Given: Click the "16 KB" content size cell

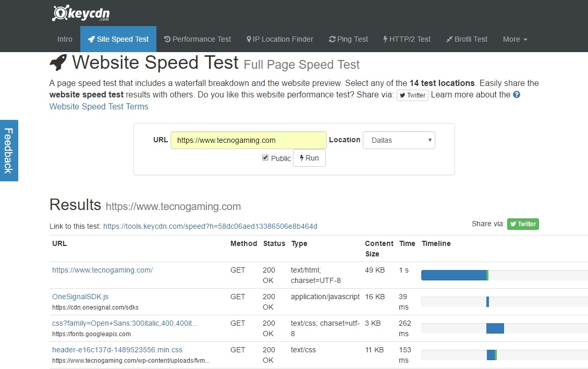Looking at the screenshot, I should pyautogui.click(x=375, y=297).
